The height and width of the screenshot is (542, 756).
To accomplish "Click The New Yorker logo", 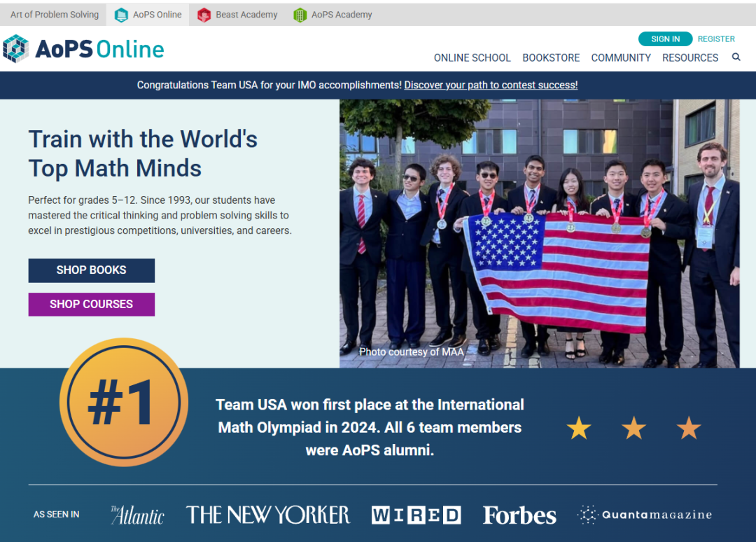I will coord(268,515).
